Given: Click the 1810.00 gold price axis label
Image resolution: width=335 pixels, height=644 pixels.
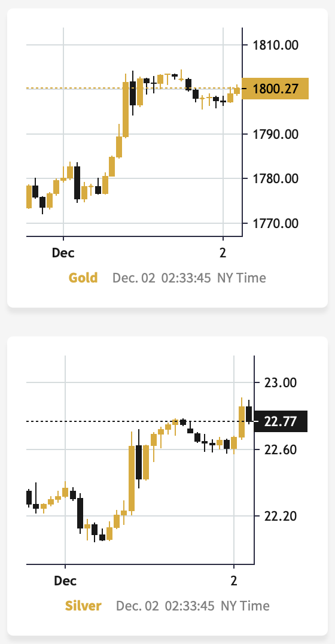Looking at the screenshot, I should point(276,45).
